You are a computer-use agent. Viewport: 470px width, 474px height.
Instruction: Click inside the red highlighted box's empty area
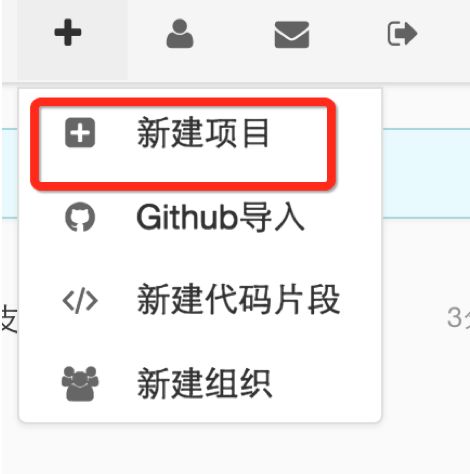coord(183,167)
